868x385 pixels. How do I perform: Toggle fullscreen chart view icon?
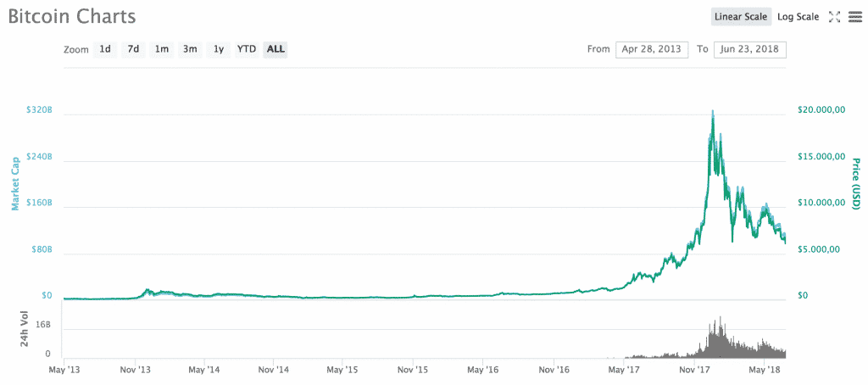tap(834, 17)
